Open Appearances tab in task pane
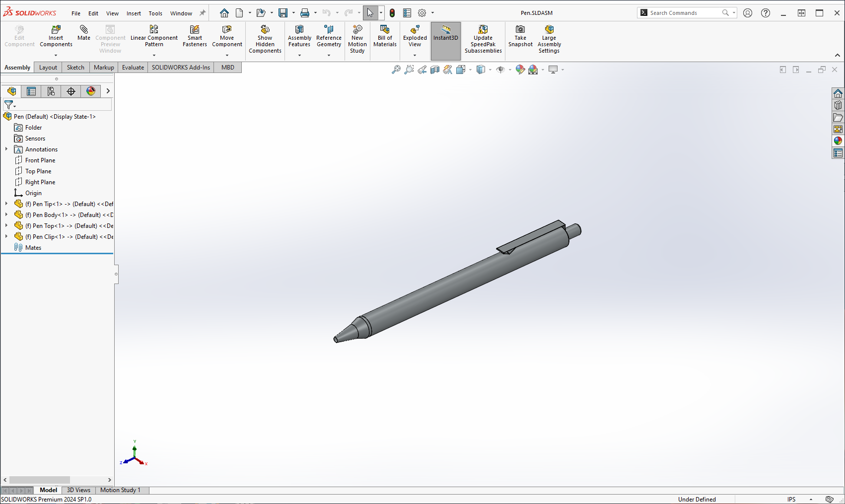The height and width of the screenshot is (504, 845). [838, 141]
